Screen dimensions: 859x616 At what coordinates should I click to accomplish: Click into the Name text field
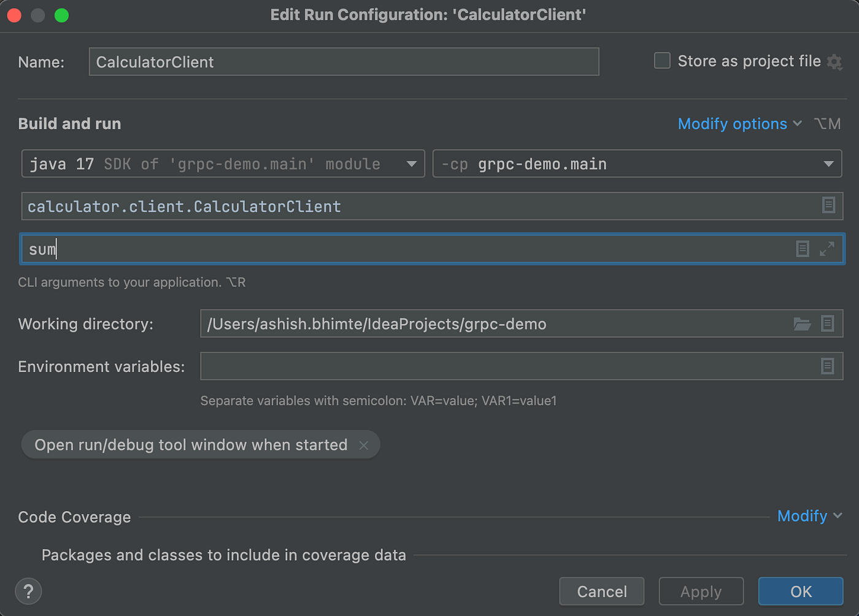[x=344, y=62]
